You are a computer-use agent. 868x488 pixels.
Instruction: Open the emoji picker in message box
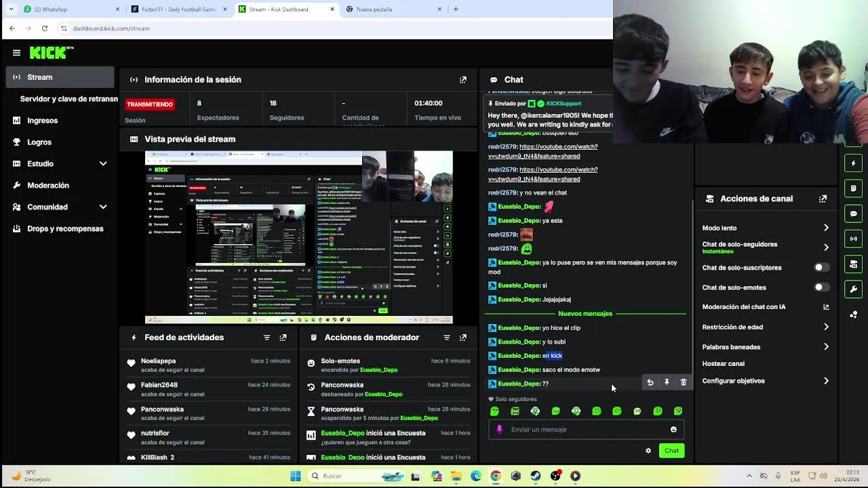click(x=673, y=429)
